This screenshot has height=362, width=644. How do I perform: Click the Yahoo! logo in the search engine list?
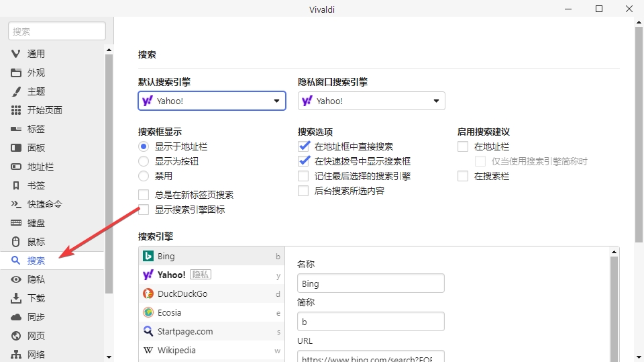[x=148, y=275]
